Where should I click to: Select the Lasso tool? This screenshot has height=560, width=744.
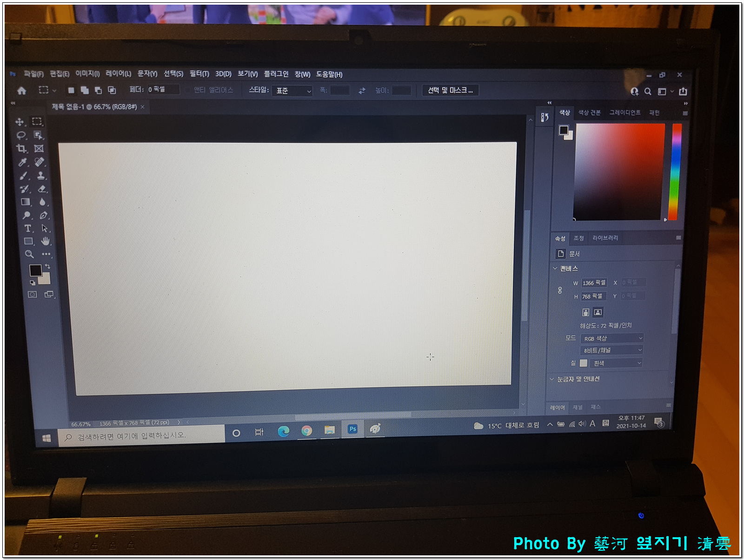click(x=21, y=135)
